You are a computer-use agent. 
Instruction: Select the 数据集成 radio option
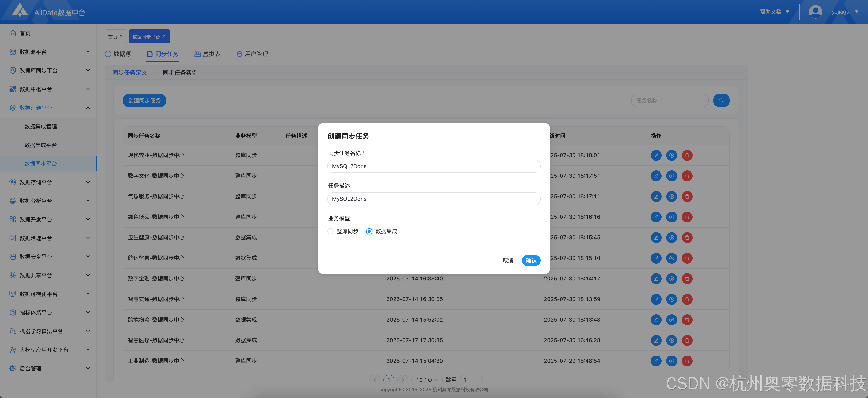[x=369, y=231]
